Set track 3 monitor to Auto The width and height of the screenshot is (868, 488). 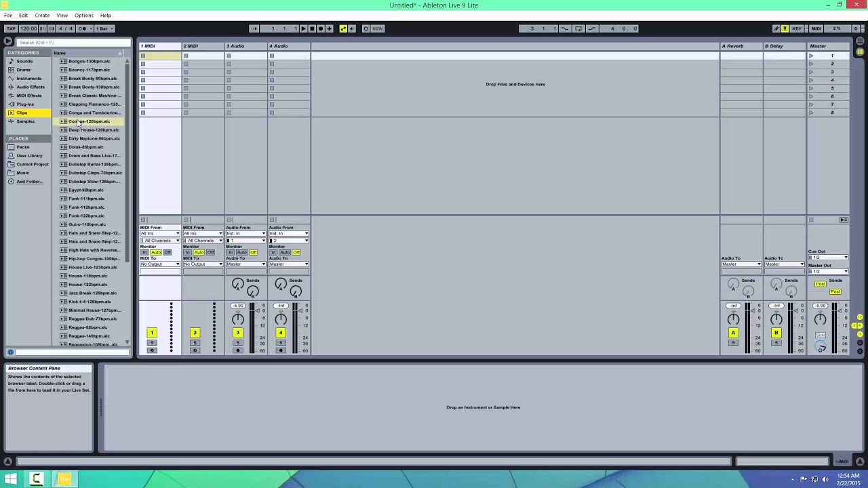[241, 252]
